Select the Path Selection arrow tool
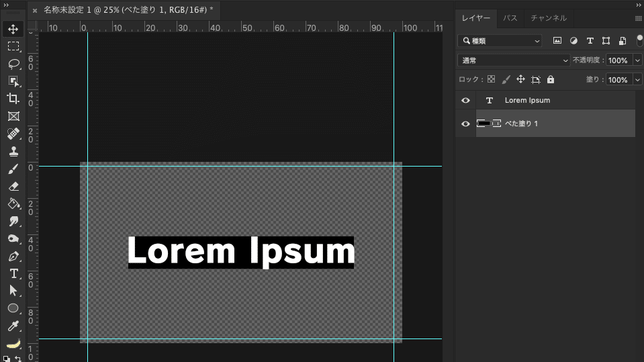Image resolution: width=644 pixels, height=362 pixels. coord(13,291)
